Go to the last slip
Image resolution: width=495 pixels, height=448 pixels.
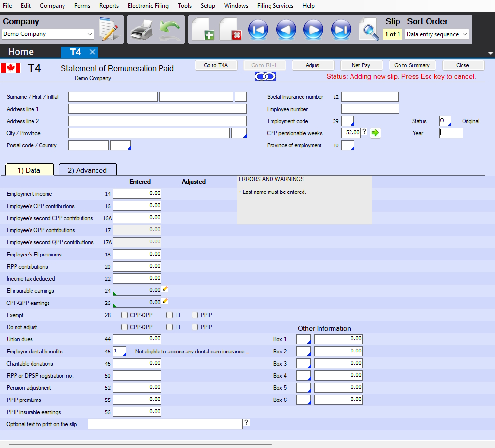pos(341,30)
